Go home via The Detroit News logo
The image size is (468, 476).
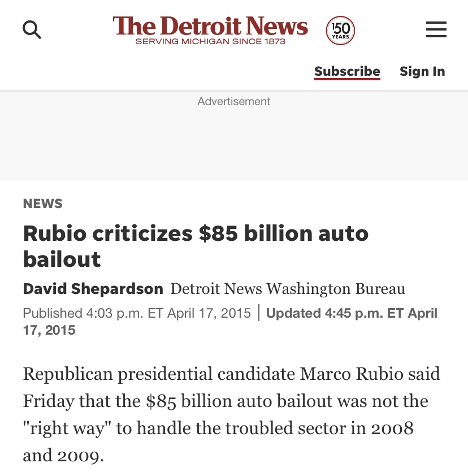210,27
